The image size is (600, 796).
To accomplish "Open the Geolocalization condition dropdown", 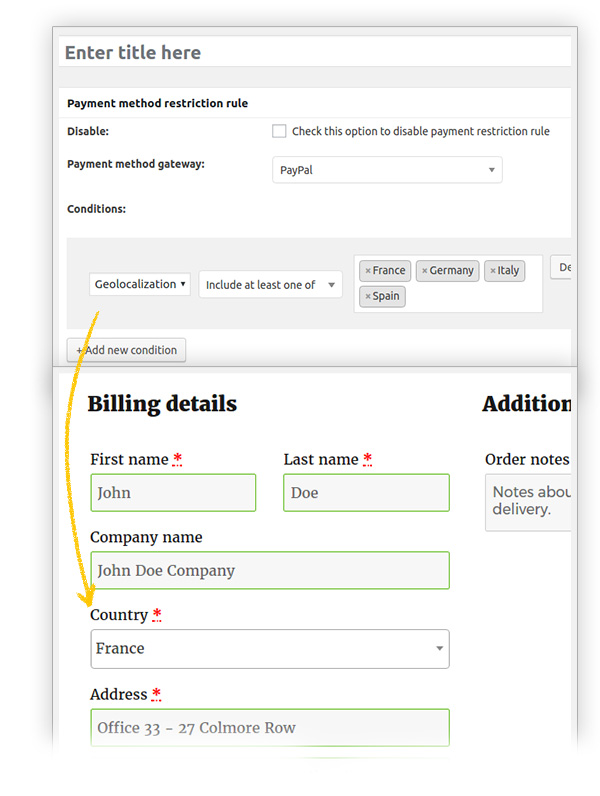I will point(140,285).
